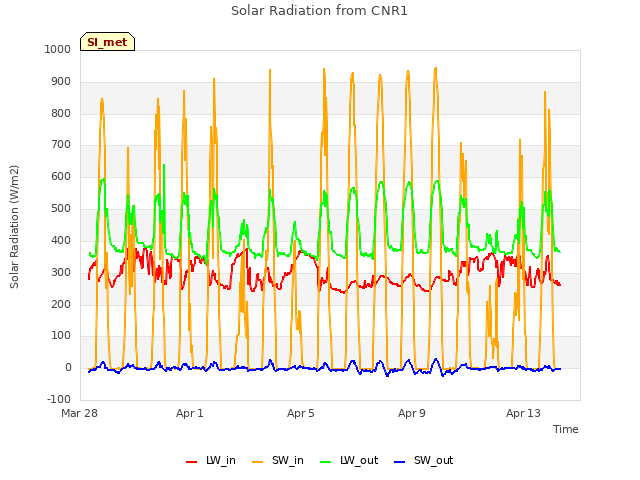Image resolution: width=640 pixels, height=480 pixels.
Task: Click the y-axis label Solar Radiation (W/m2)
Action: click(14, 227)
